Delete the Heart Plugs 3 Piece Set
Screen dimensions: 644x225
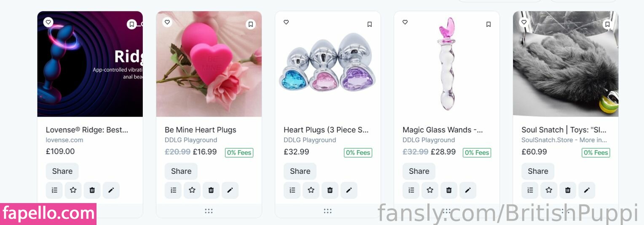tap(330, 190)
